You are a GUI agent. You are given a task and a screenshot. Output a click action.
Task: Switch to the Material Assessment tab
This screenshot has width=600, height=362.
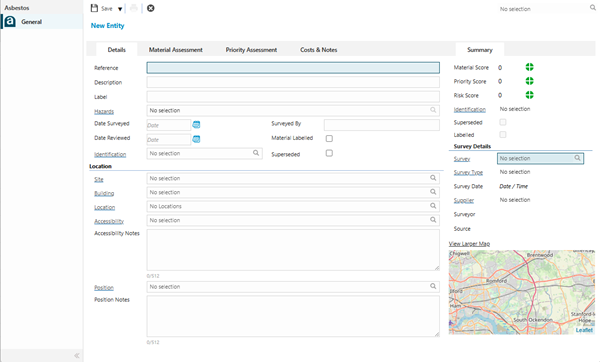(x=176, y=50)
